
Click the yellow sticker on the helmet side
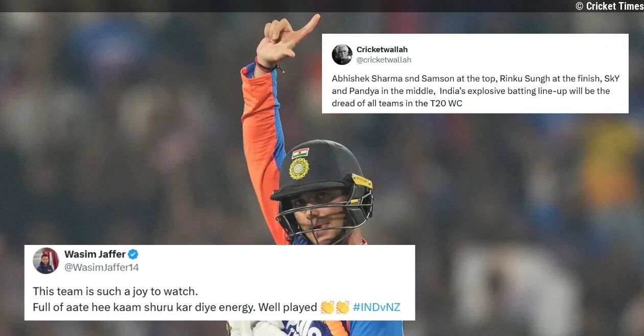coord(362,181)
